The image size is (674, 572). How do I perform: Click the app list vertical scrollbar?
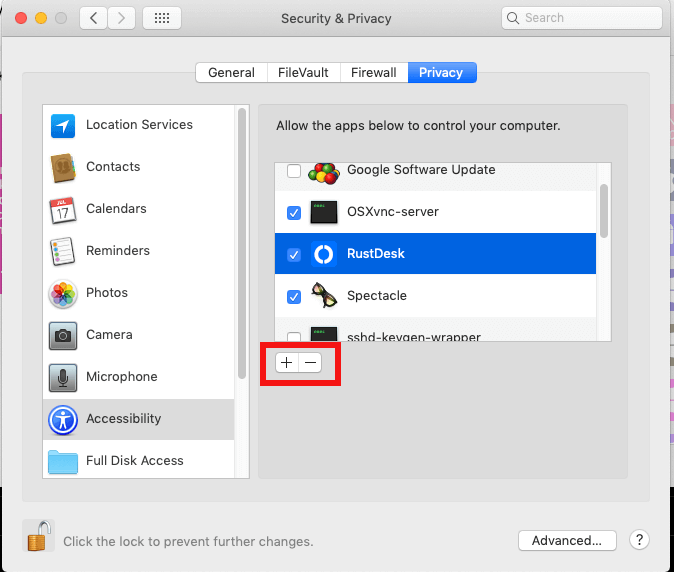coord(603,210)
